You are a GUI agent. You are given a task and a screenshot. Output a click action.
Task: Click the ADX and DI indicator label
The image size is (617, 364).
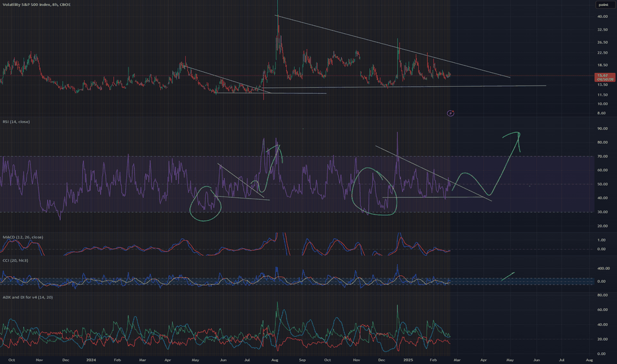[x=28, y=297]
